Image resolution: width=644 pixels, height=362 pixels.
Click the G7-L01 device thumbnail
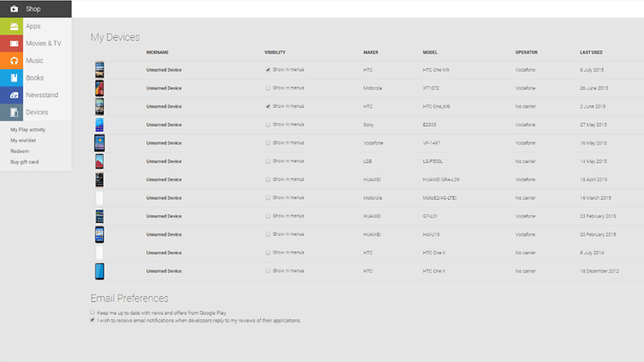pos(100,216)
